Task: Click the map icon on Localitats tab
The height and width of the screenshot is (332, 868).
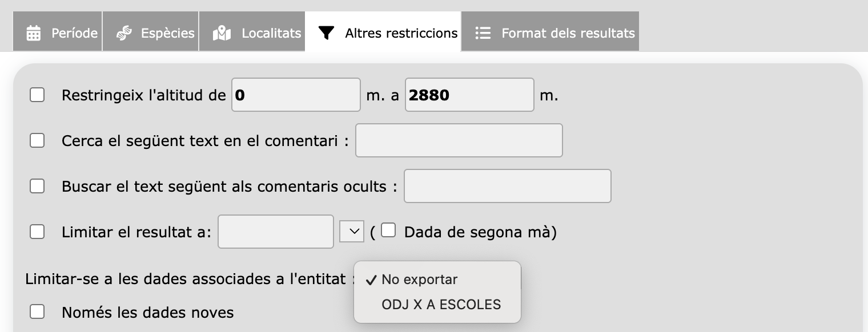Action: 222,33
